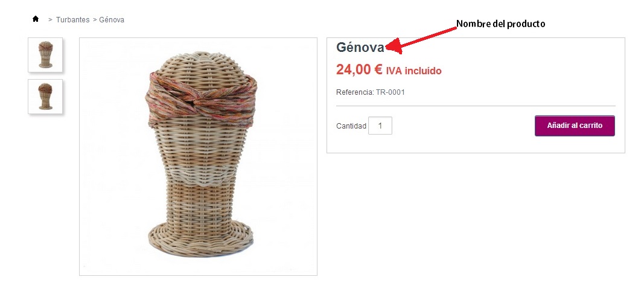Click the IVA incluído label
This screenshot has width=644, height=300.
click(x=413, y=71)
